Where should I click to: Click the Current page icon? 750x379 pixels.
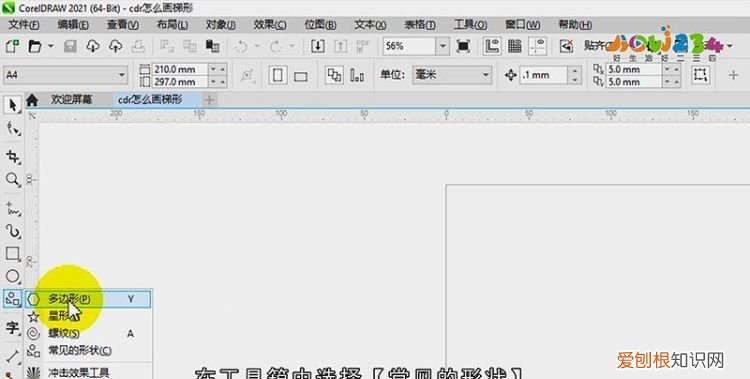[x=357, y=75]
